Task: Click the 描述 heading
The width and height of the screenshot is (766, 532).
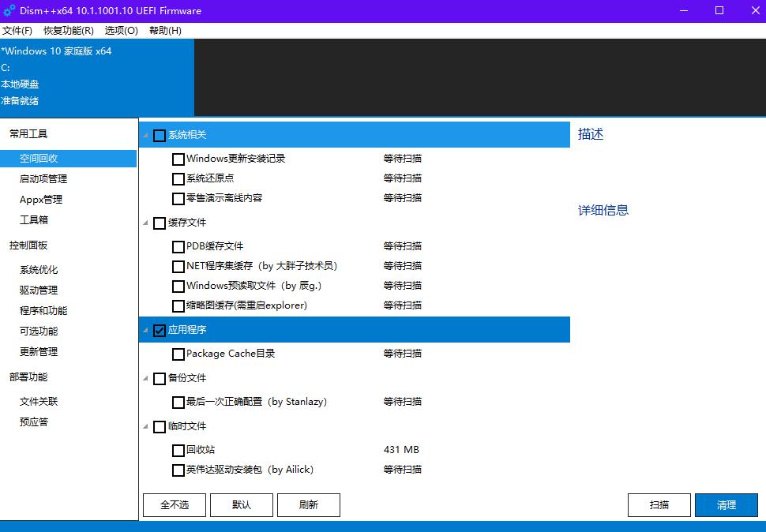Action: pyautogui.click(x=591, y=134)
